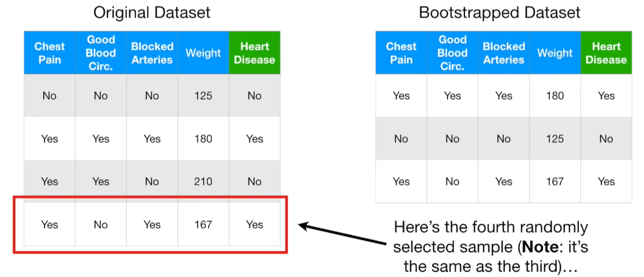644x277 pixels.
Task: Click weight 167 inside the red highlighted row
Action: pos(203,224)
